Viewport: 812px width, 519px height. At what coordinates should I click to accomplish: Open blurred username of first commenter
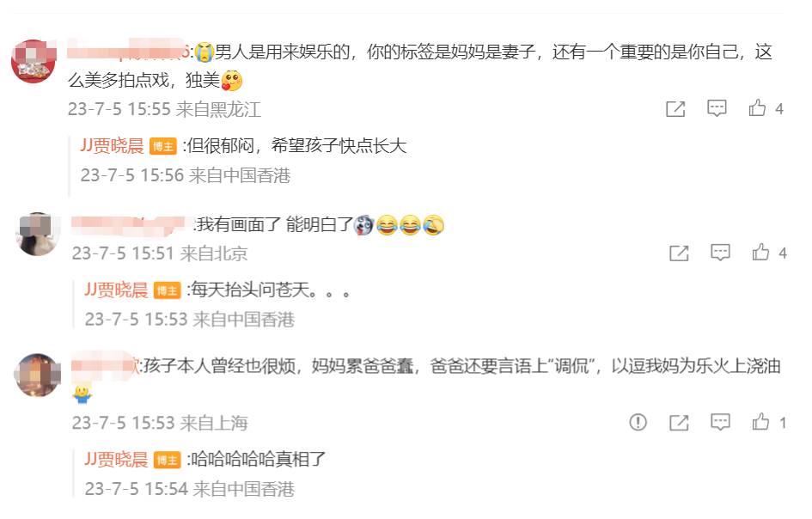pyautogui.click(x=128, y=51)
